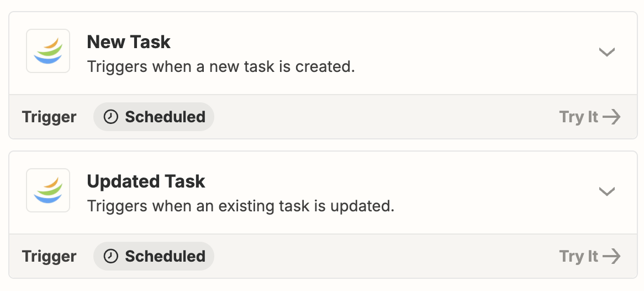Click the clock icon in Updated Task's Scheduled badge
The width and height of the screenshot is (644, 291).
110,257
